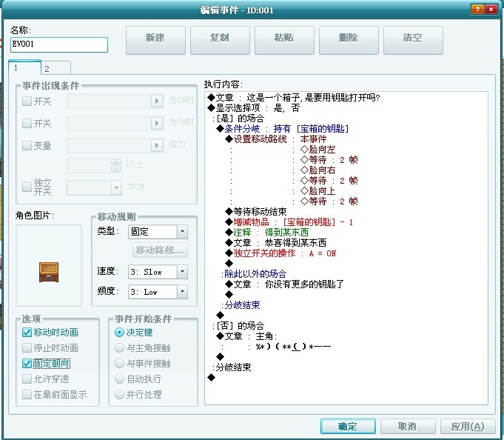Switch to event page tab 1
504x440 pixels.
(x=24, y=67)
